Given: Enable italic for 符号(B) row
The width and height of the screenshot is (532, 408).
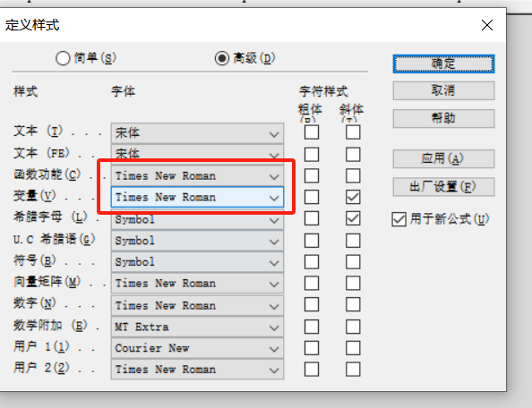Looking at the screenshot, I should [353, 262].
